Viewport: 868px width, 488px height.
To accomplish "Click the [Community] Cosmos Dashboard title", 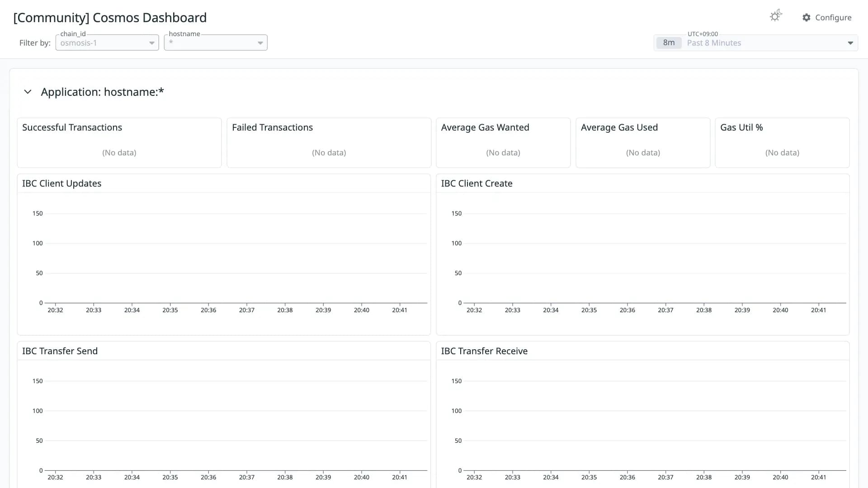I will [110, 18].
